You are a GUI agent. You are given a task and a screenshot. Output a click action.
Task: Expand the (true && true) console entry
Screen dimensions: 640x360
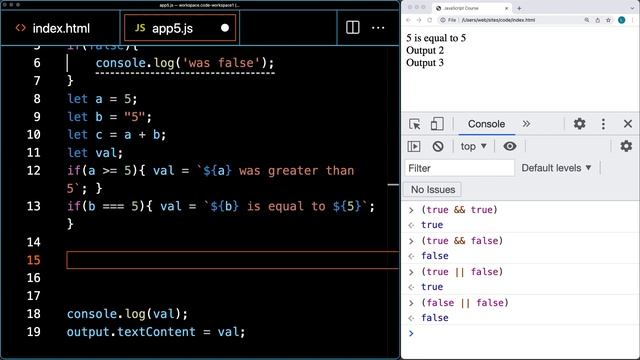pyautogui.click(x=411, y=210)
